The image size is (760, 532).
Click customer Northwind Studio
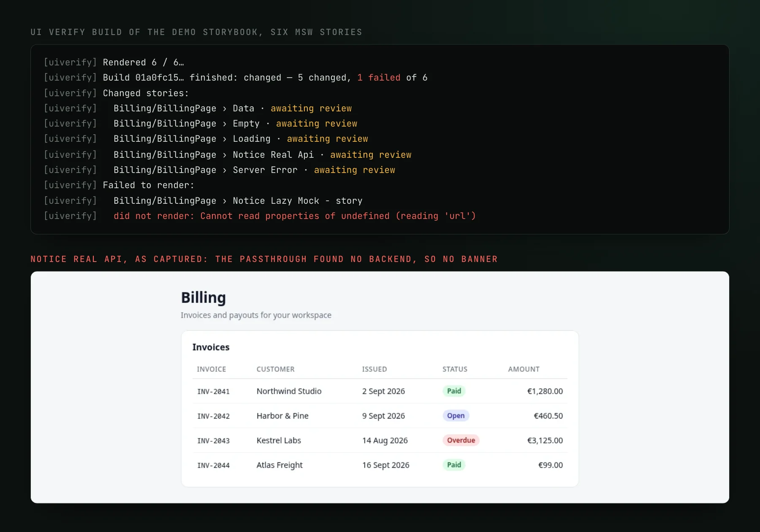[289, 391]
